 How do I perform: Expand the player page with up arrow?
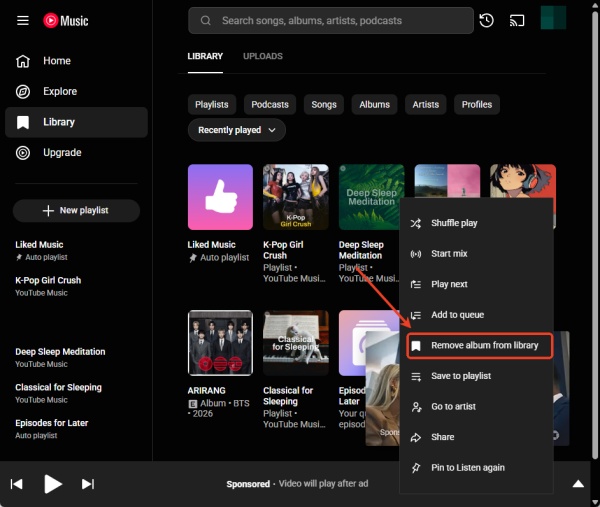(x=578, y=484)
